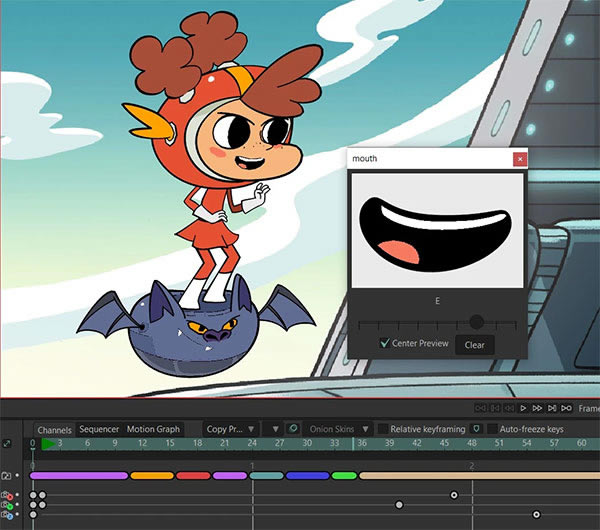Viewport: 600px width, 530px height.
Task: Expand the Onion Skins dropdown
Action: tap(339, 429)
